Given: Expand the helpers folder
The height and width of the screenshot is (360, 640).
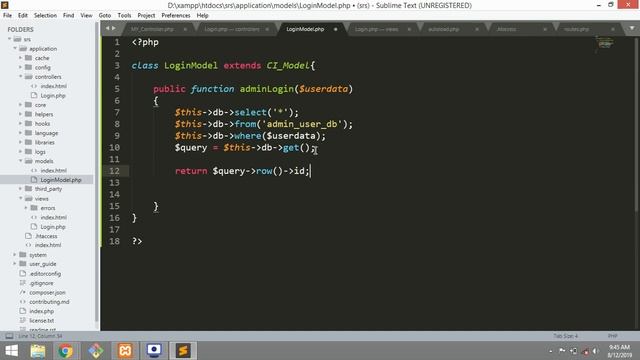Looking at the screenshot, I should click(20, 114).
